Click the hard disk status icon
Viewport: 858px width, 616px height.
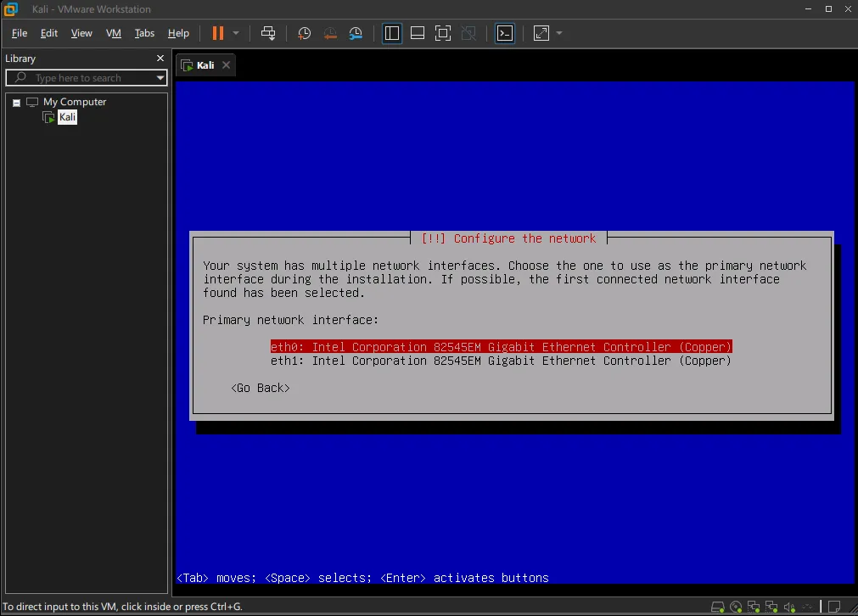click(718, 607)
